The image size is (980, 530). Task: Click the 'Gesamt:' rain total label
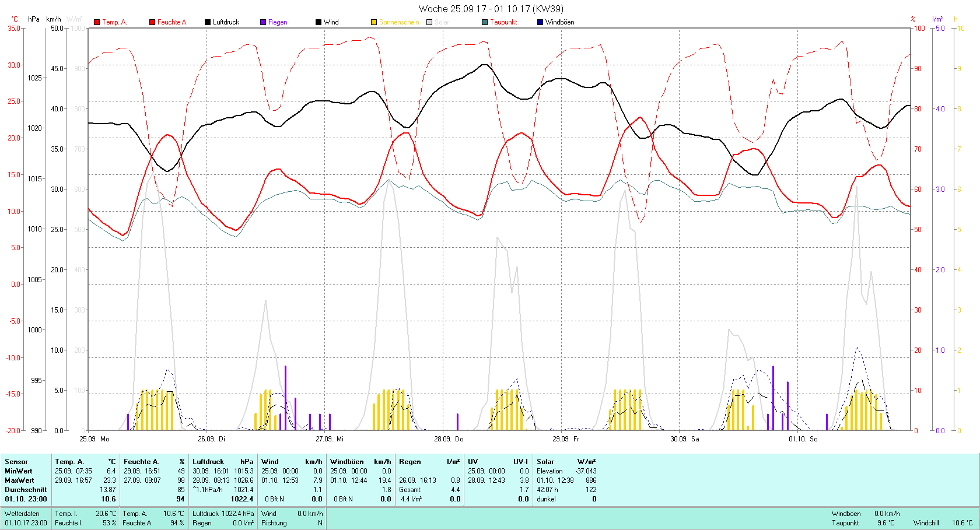pyautogui.click(x=410, y=490)
